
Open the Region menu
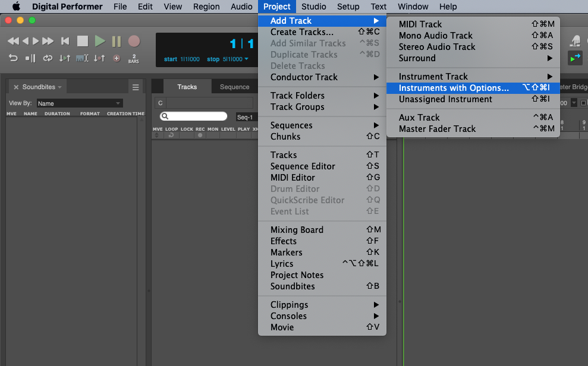click(206, 7)
